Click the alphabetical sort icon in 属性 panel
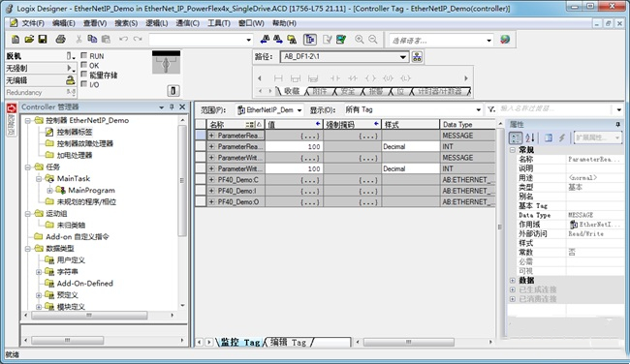 click(x=530, y=137)
